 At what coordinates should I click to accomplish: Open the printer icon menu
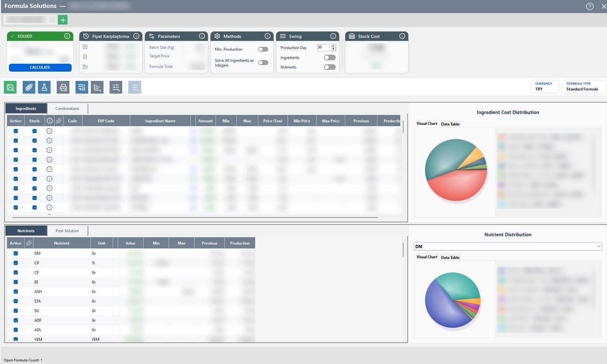[x=63, y=87]
